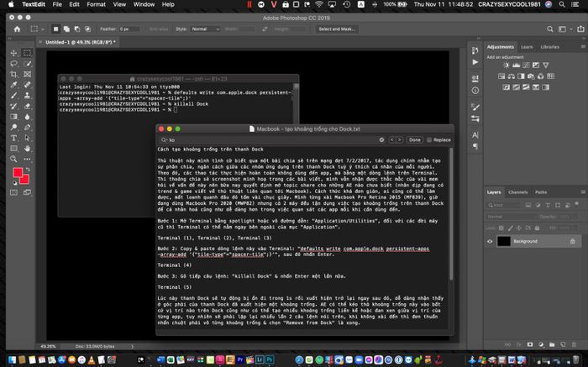This screenshot has width=588, height=367.
Task: Select the Eyedropper tool
Action: (14, 85)
